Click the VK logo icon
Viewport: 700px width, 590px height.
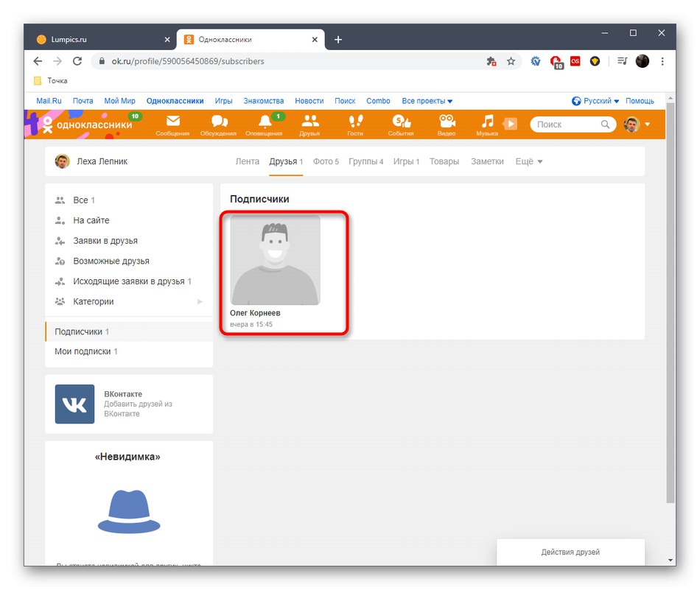click(74, 404)
